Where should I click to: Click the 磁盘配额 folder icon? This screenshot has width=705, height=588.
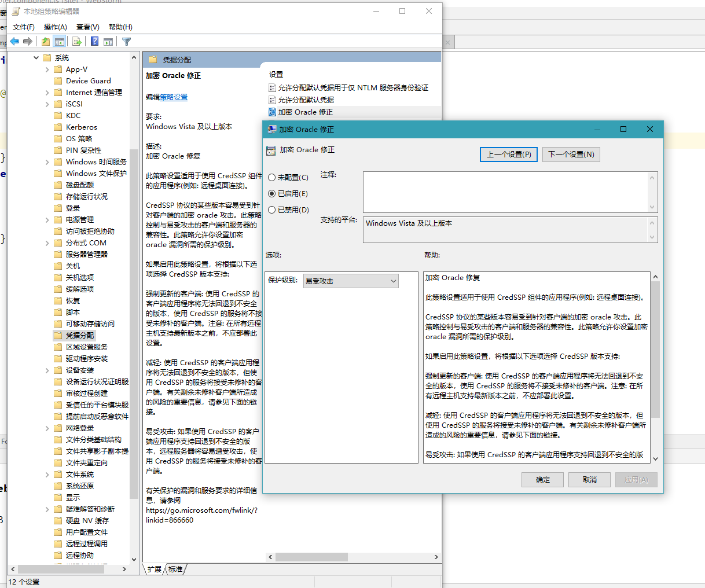coord(58,185)
